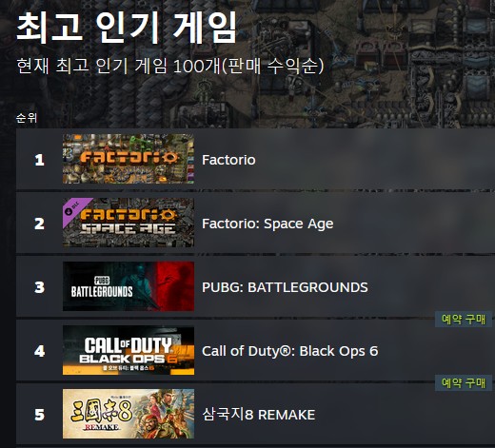Open the Factorio: Space Age title link

tap(267, 224)
